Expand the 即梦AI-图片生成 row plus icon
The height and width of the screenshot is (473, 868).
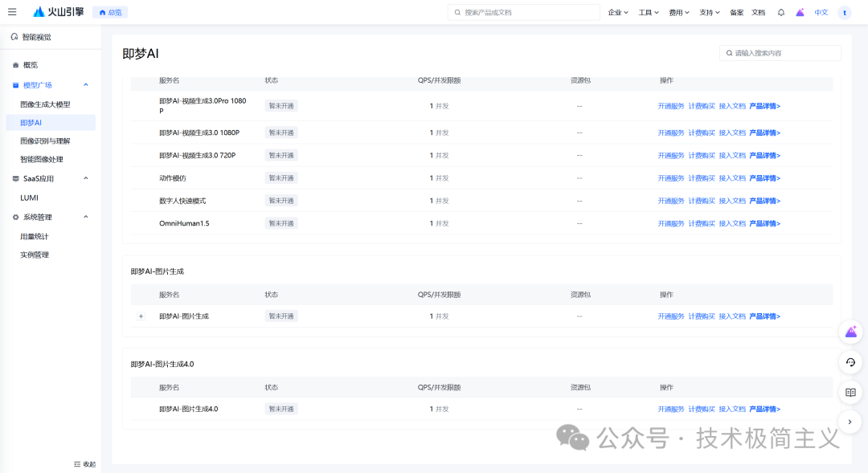(141, 316)
